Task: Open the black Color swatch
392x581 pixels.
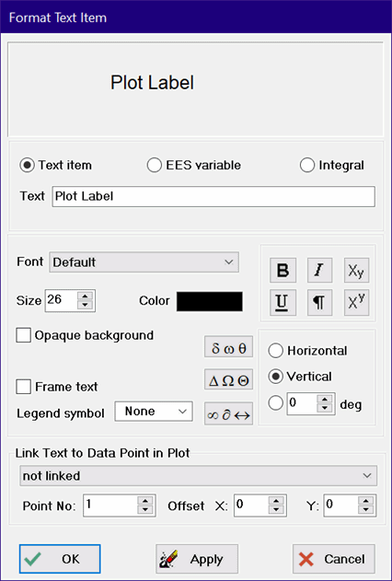Action: [x=210, y=301]
